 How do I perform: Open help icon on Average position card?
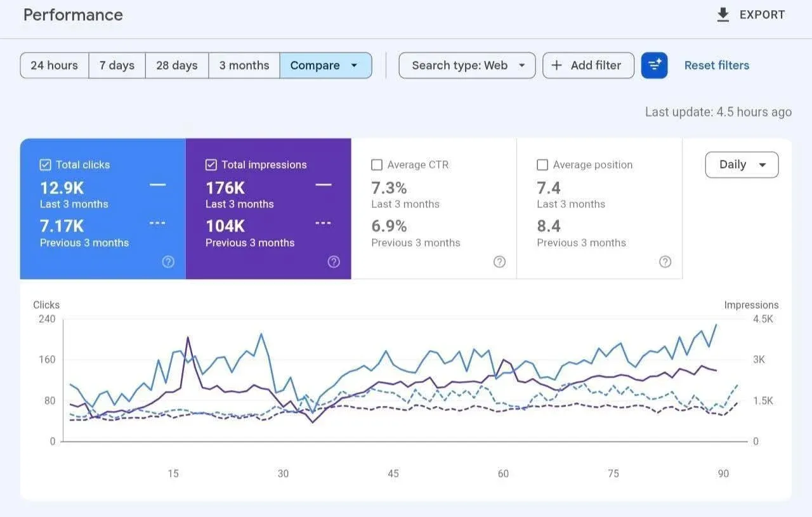pos(665,262)
